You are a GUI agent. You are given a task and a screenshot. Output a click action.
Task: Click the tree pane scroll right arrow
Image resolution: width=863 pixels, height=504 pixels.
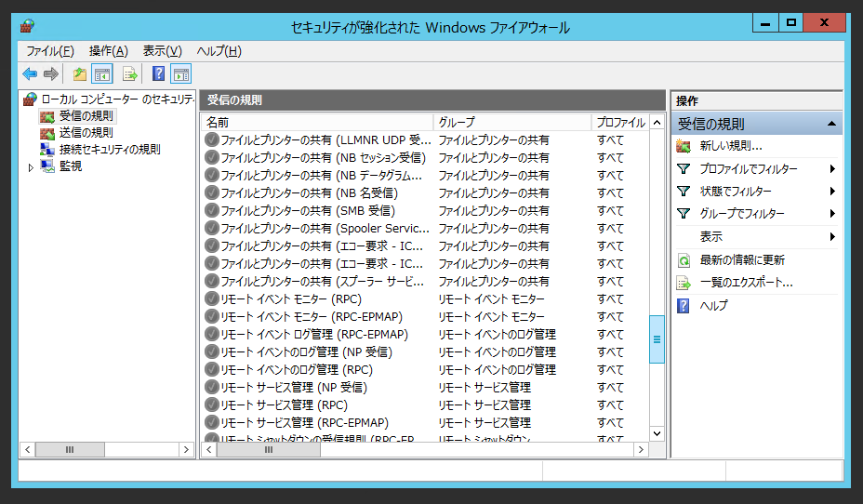click(186, 449)
